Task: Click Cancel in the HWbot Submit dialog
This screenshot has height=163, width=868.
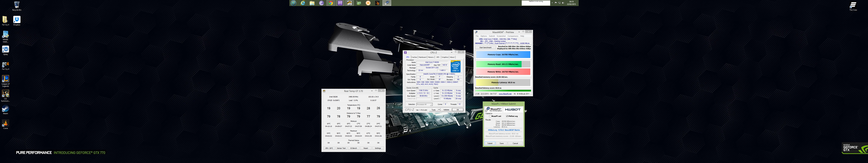Action: [515, 143]
